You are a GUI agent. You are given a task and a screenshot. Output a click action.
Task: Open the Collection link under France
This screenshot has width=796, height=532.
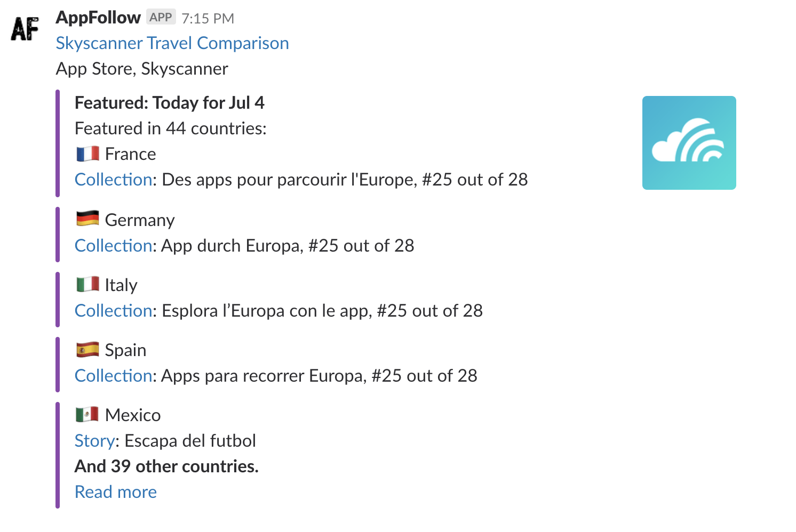pos(113,180)
